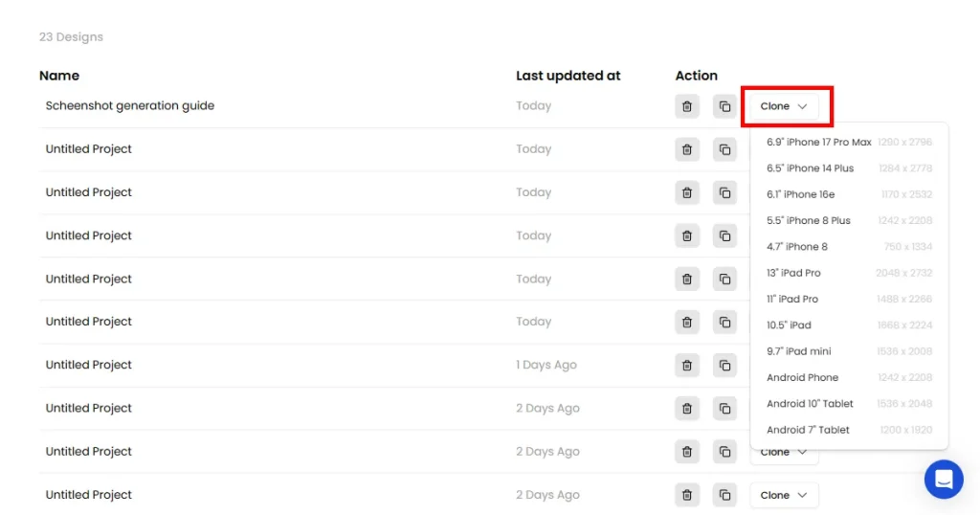Pick the 13" iPad Pro size
This screenshot has height=515, width=980.
click(849, 273)
